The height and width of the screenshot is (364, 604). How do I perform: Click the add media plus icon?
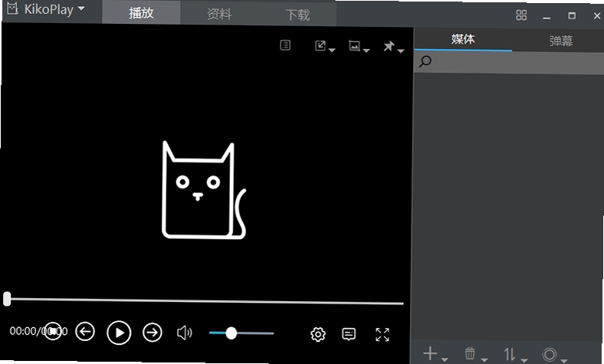(x=430, y=353)
